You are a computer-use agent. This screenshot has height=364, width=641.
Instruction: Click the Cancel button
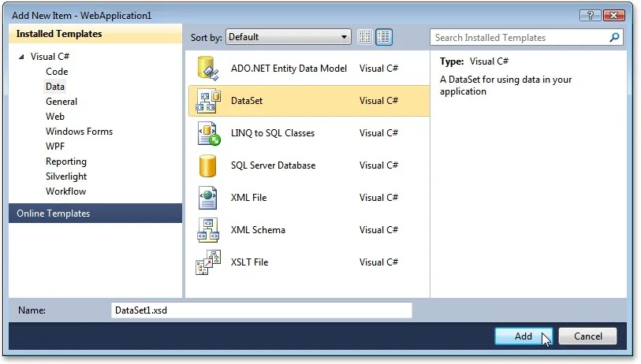click(x=588, y=336)
